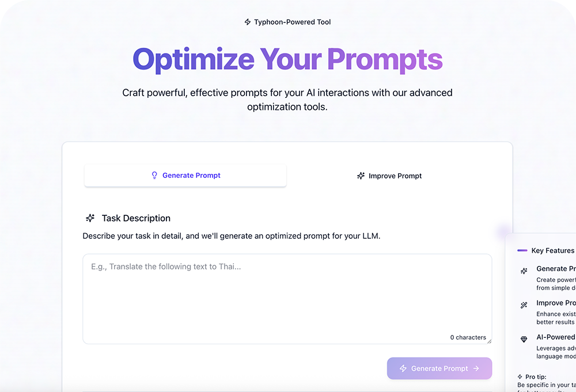Select the Typhoon-Powered Tool label

pos(293,22)
